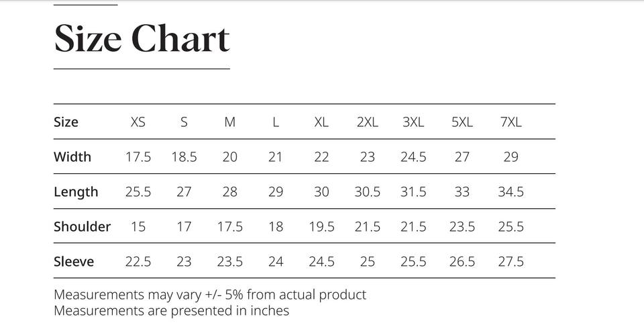The image size is (644, 333).
Task: Select the Length row label
Action: click(x=76, y=192)
